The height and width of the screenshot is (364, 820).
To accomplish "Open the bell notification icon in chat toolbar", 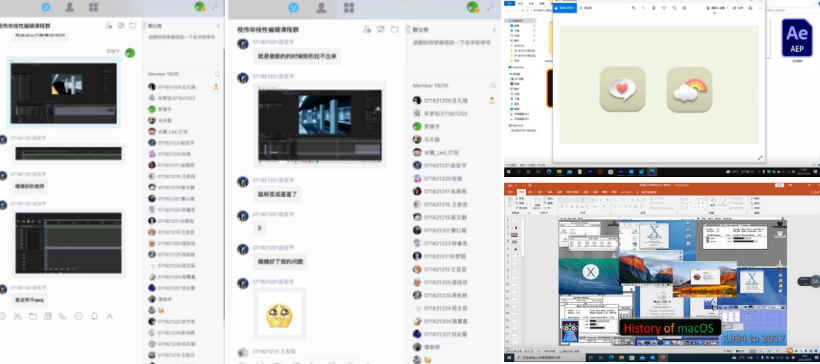I will [94, 316].
